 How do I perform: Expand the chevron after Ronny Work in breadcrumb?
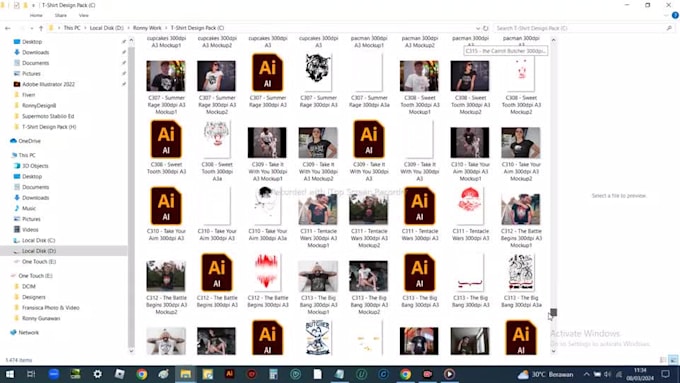coord(166,28)
